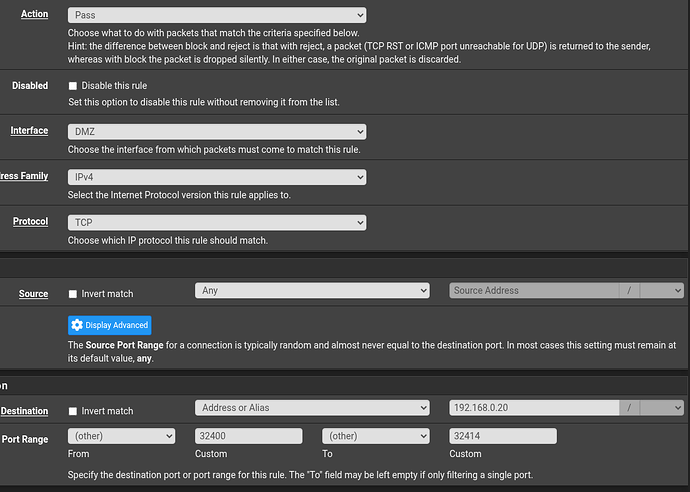Open the Destination Address or Alias dropdown
The height and width of the screenshot is (492, 690).
tap(312, 408)
